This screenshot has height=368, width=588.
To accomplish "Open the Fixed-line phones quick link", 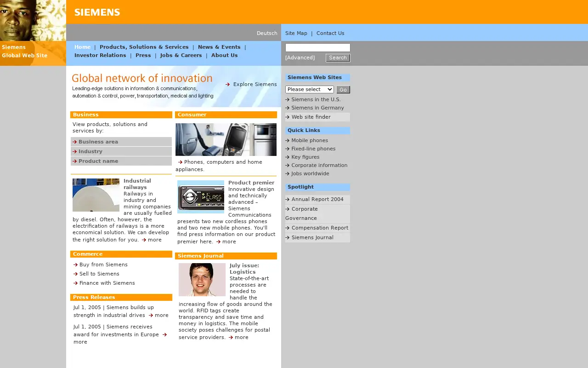I will tap(313, 149).
